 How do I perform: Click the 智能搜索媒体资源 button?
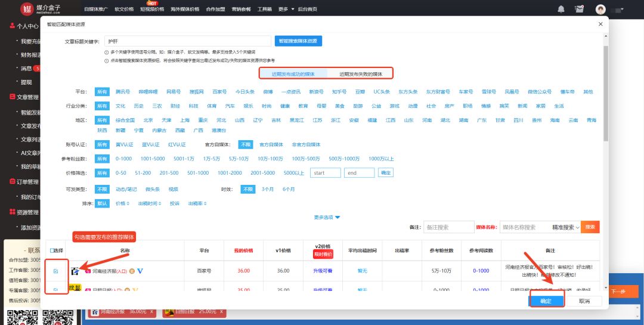pos(298,41)
